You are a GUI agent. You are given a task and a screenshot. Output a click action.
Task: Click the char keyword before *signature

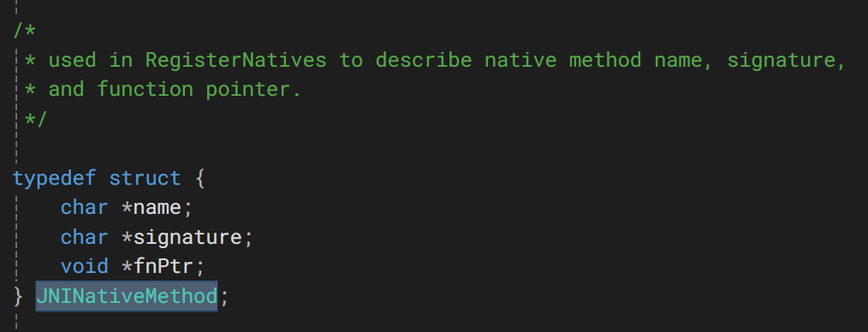click(x=84, y=237)
